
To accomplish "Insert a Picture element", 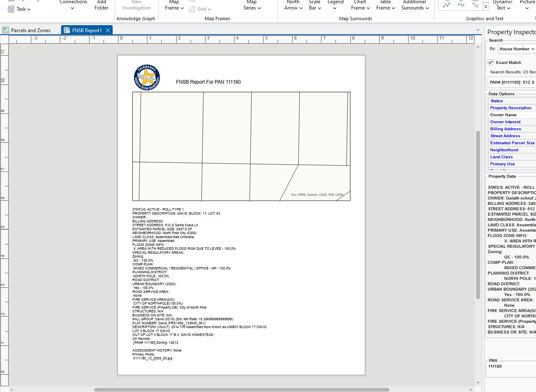I will click(527, 5).
